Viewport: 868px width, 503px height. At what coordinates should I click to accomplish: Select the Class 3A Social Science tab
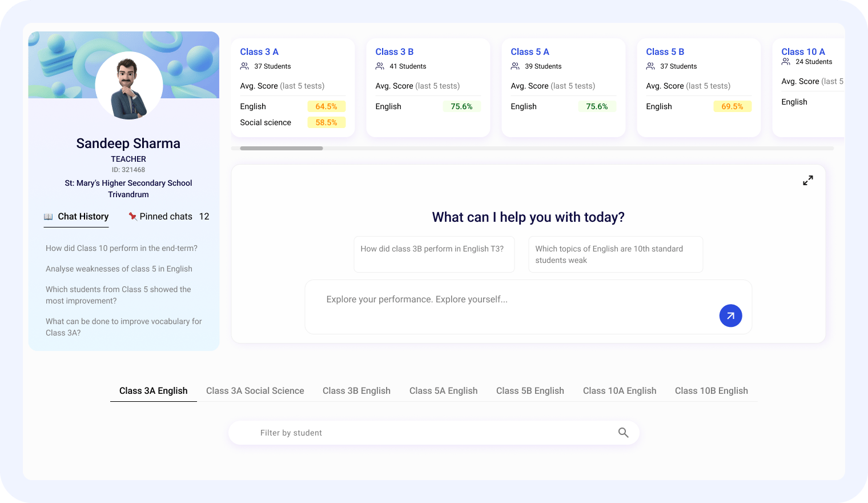(x=255, y=391)
